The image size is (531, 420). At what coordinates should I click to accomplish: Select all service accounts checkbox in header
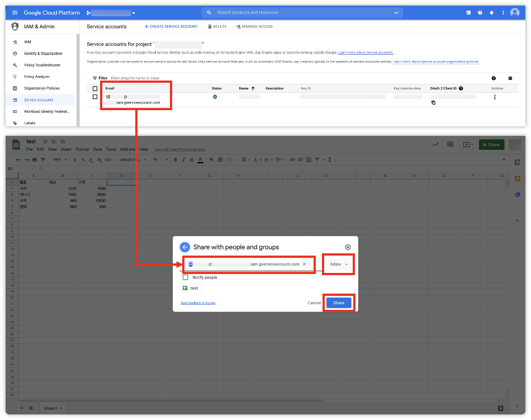[95, 88]
